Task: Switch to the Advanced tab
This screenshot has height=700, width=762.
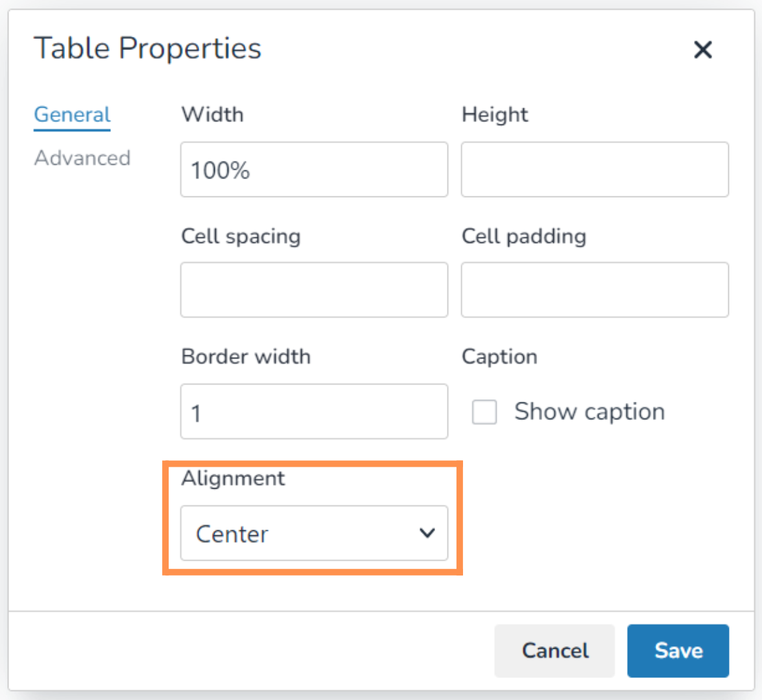Action: coord(82,158)
